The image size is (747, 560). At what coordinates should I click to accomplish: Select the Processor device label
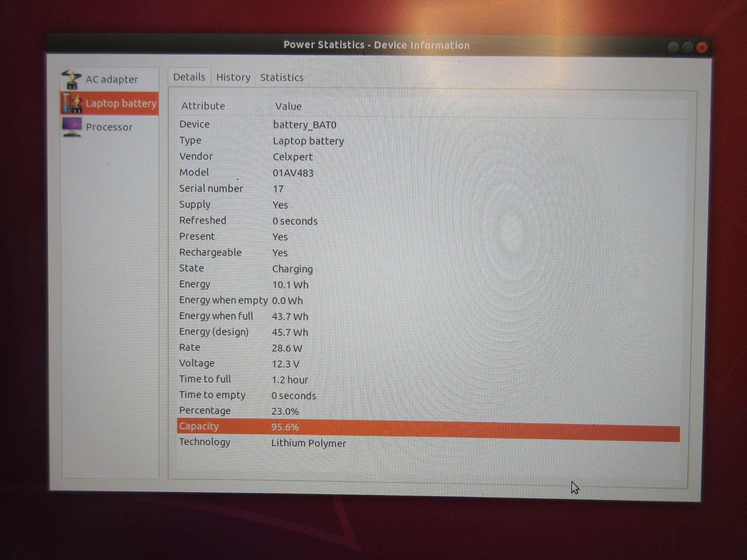point(109,127)
